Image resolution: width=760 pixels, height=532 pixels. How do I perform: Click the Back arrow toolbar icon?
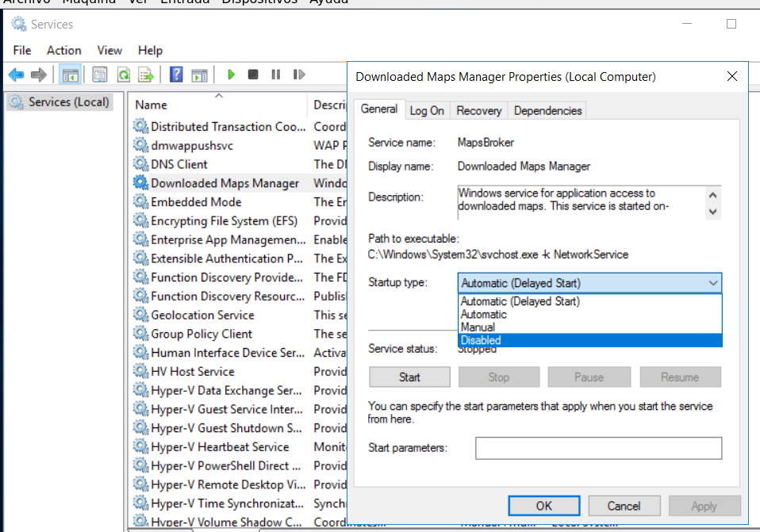tap(16, 75)
